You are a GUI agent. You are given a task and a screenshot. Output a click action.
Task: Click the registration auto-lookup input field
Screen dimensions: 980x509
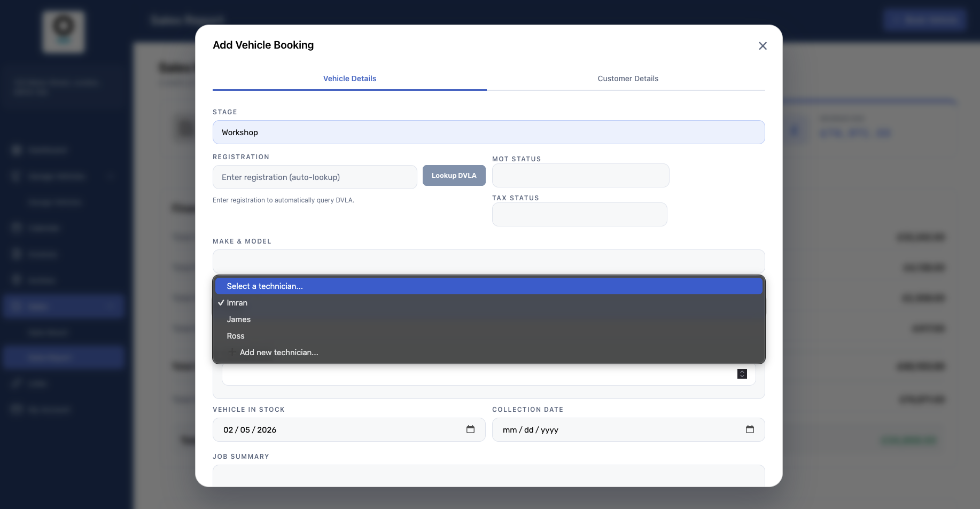[x=314, y=177]
